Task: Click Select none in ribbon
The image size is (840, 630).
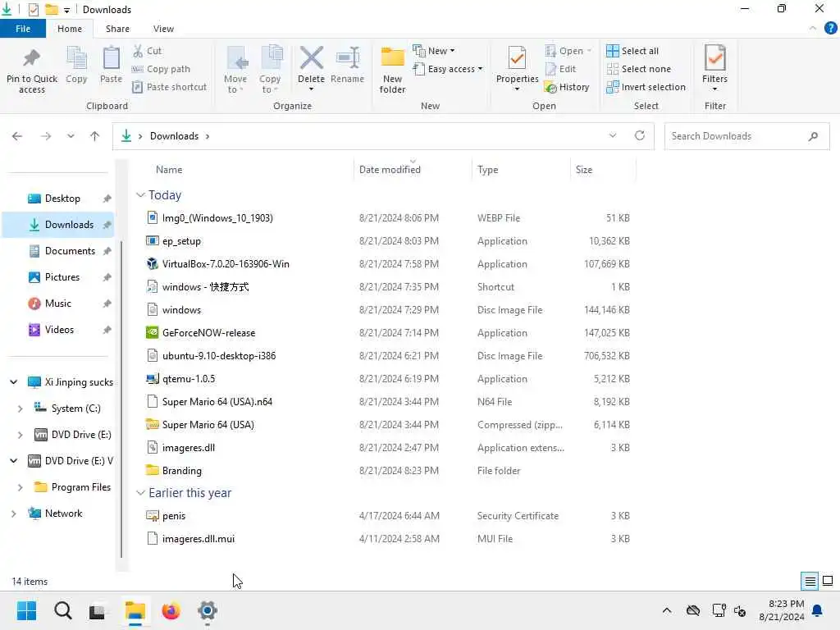Action: (x=638, y=69)
